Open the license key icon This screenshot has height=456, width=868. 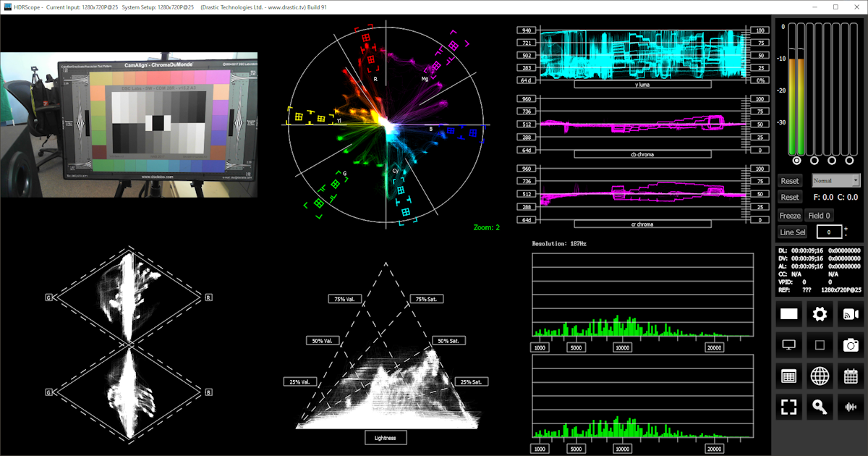[820, 408]
